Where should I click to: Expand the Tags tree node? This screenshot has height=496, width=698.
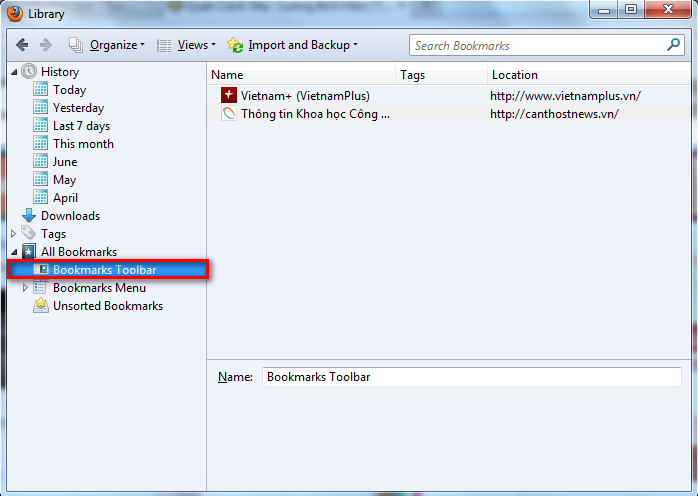(x=13, y=234)
